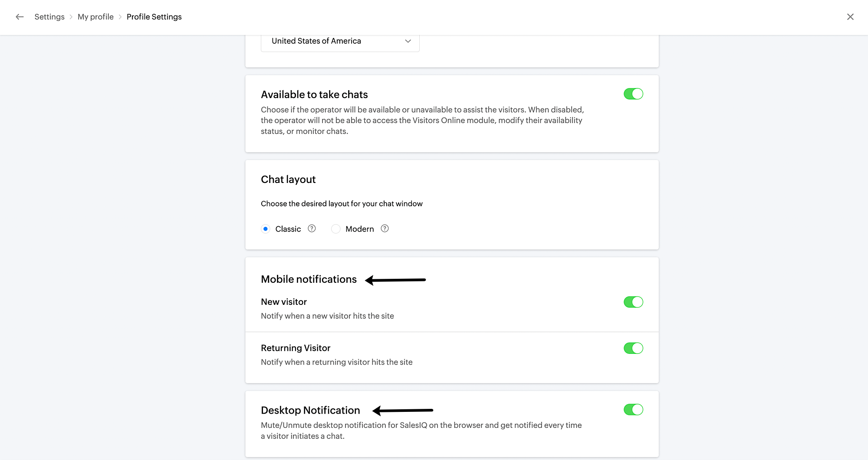The height and width of the screenshot is (460, 868).
Task: Click the Available to take chats title
Action: point(314,94)
